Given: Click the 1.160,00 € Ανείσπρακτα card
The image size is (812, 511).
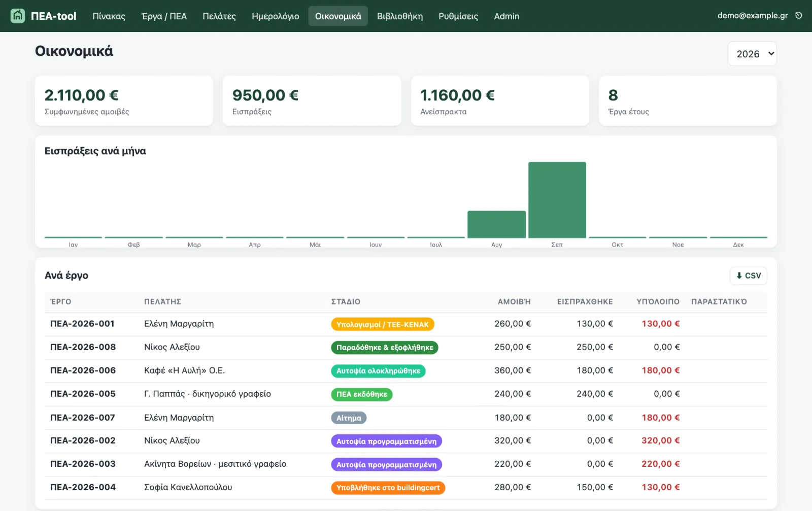Looking at the screenshot, I should [x=500, y=100].
